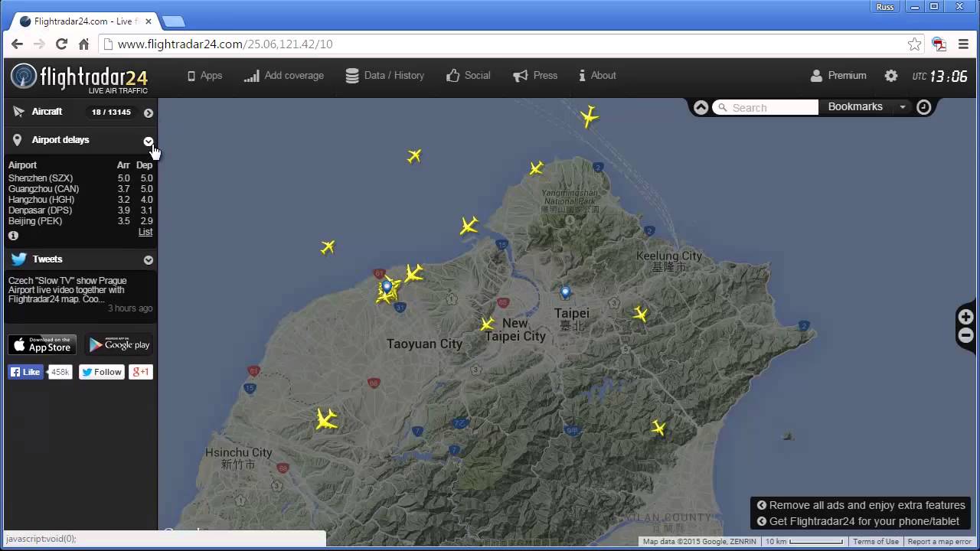Click the UTC 13:06 clock
This screenshot has width=980, height=551.
(940, 77)
